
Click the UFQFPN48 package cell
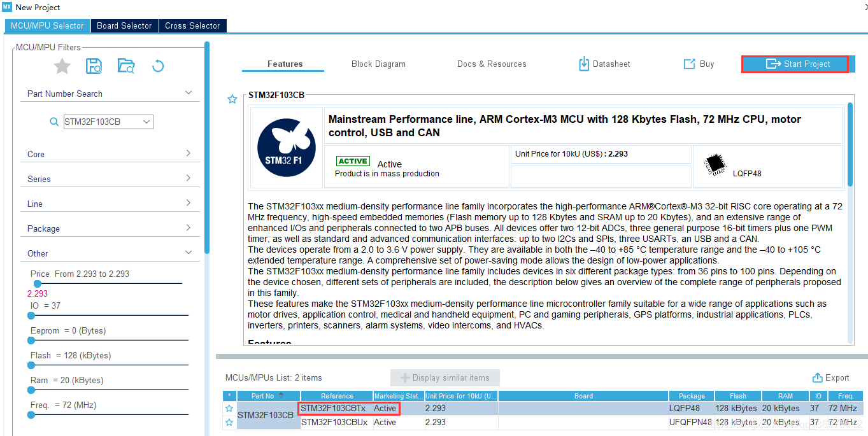692,422
